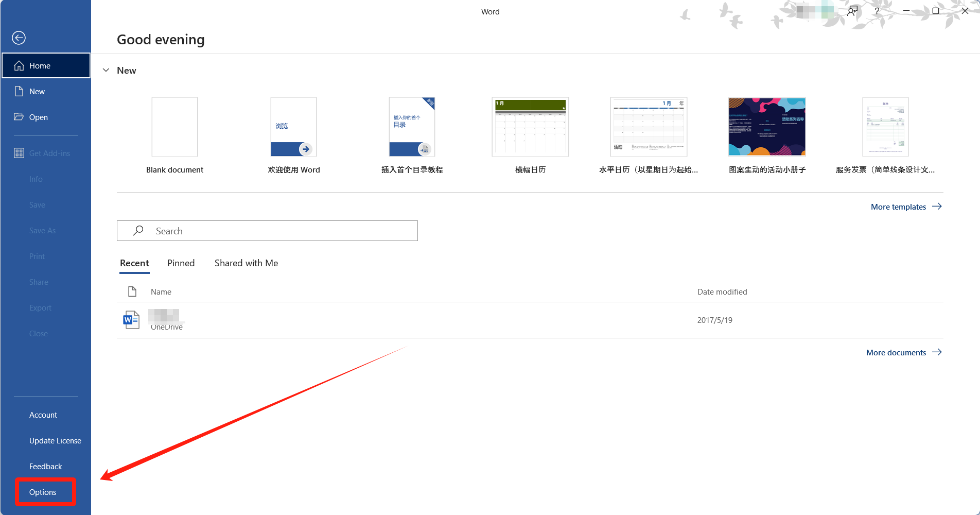Click the account feedback person icon
This screenshot has width=980, height=515.
[852, 11]
